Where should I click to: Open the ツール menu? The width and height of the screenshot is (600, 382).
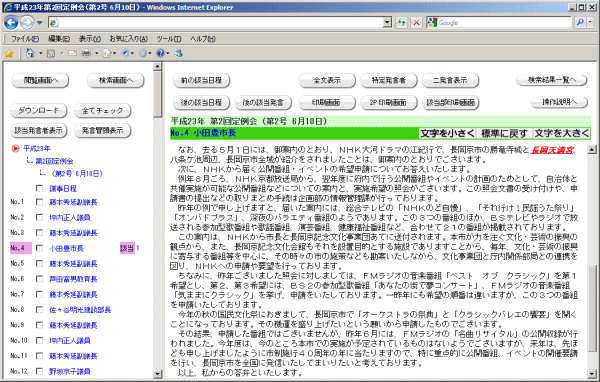(x=168, y=39)
